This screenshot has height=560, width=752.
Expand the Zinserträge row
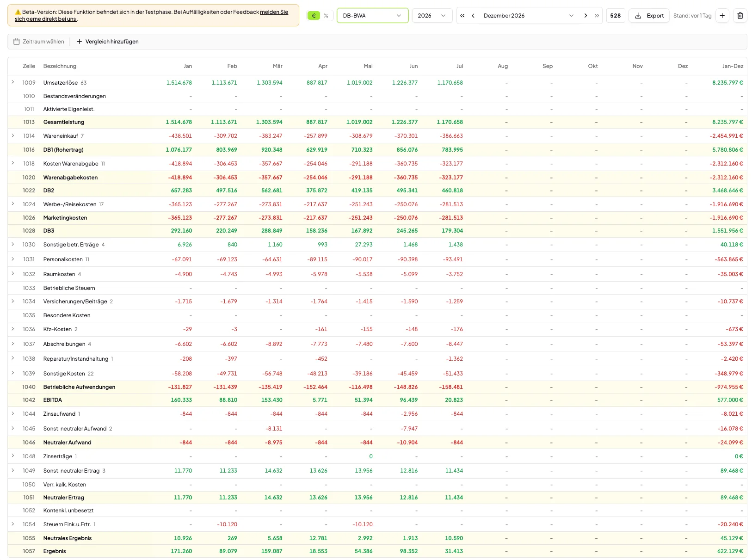[x=13, y=456]
